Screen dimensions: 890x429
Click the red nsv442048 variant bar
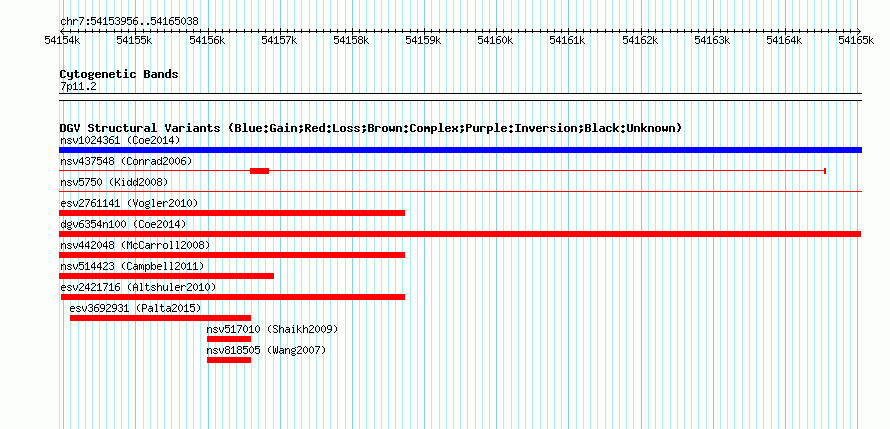[x=232, y=255]
